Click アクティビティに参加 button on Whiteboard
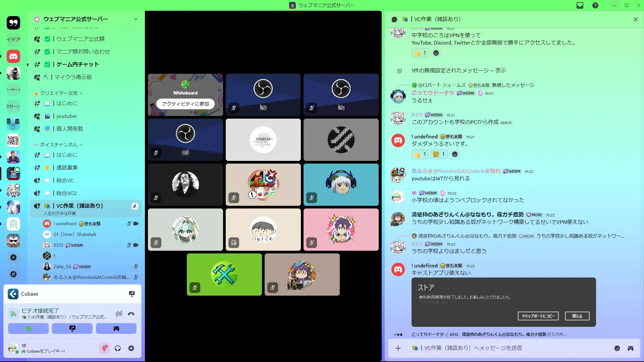Image resolution: width=644 pixels, height=362 pixels. coord(185,104)
